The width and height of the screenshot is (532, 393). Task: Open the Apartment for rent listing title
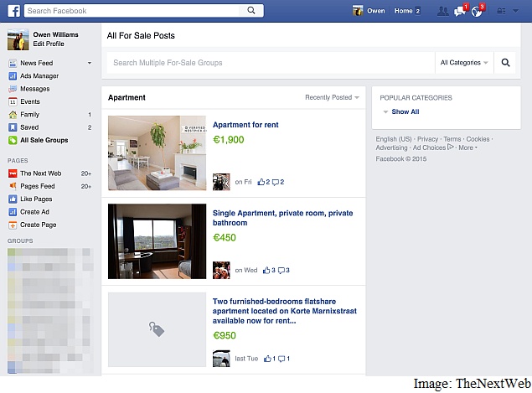[245, 125]
